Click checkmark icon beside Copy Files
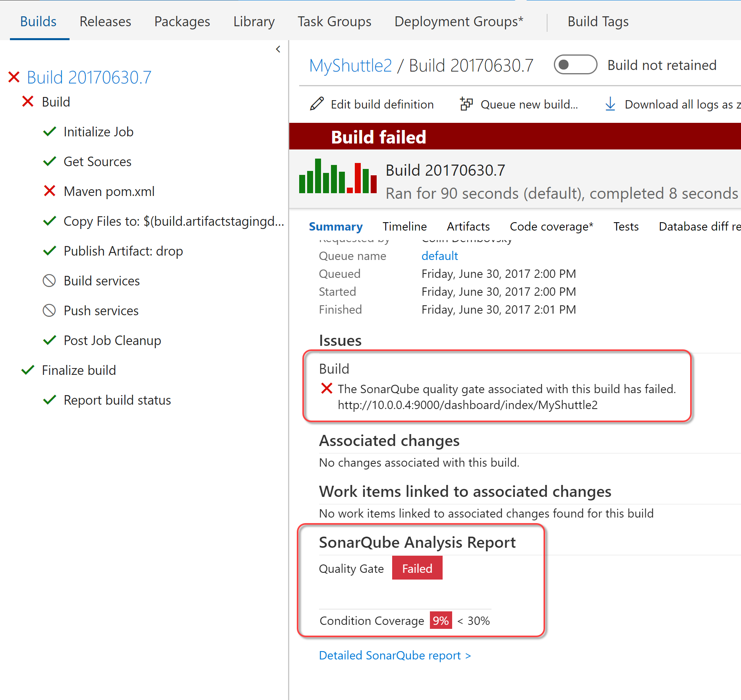 [49, 221]
